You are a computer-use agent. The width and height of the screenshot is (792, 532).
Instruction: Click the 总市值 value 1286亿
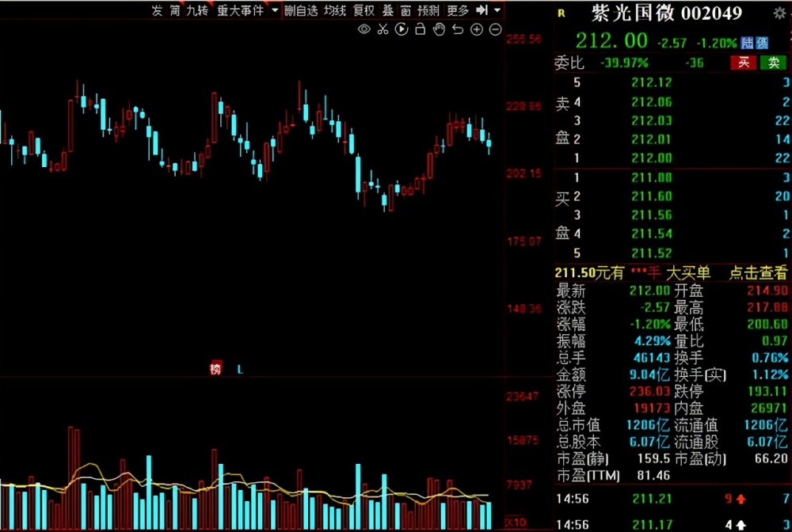point(648,425)
